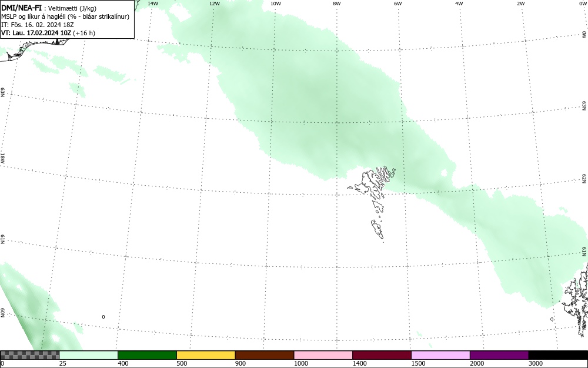Click the legend value 1000
Image resolution: width=588 pixels, height=368 pixels.
point(300,363)
